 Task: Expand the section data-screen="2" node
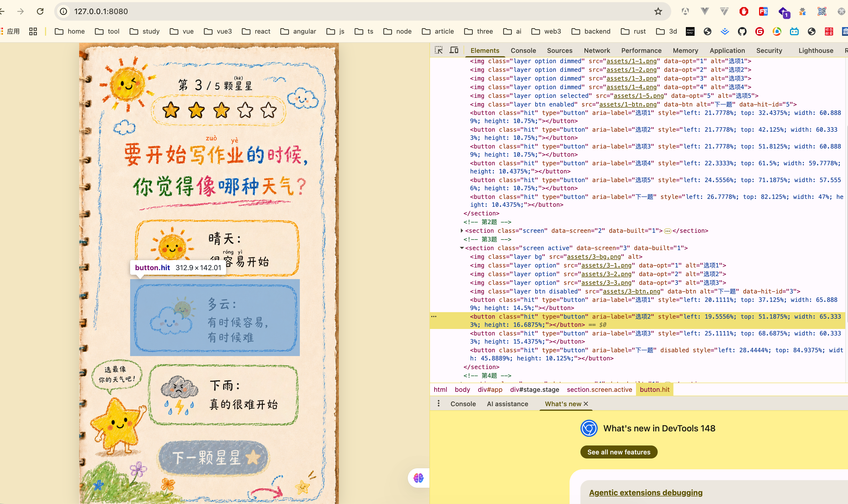click(x=462, y=231)
